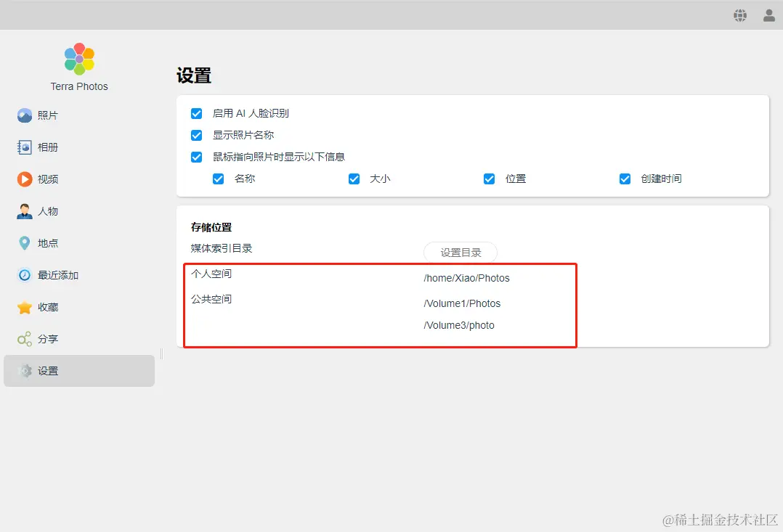Uncheck 显示照片名称
The height and width of the screenshot is (532, 783).
(x=196, y=135)
